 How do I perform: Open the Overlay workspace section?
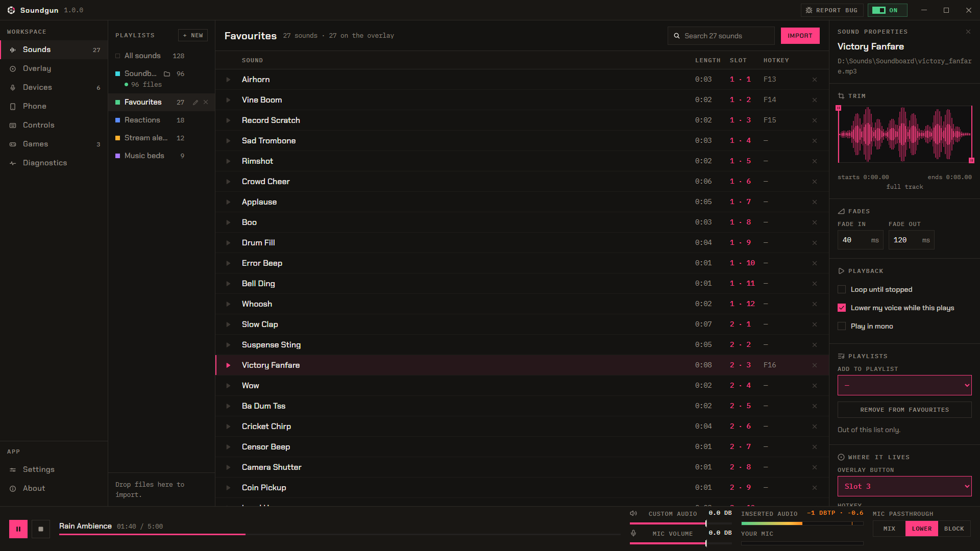54,68
